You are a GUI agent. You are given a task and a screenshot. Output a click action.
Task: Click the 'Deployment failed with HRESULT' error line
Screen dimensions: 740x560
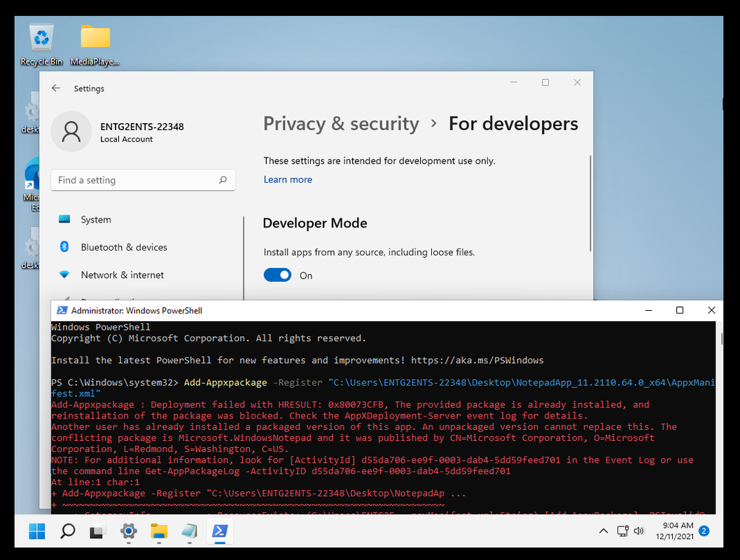coord(350,405)
